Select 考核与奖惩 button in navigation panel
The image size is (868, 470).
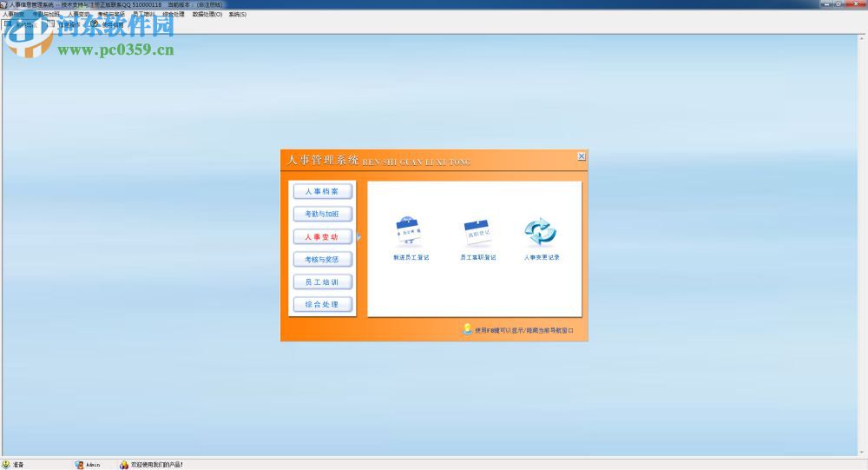pos(323,260)
